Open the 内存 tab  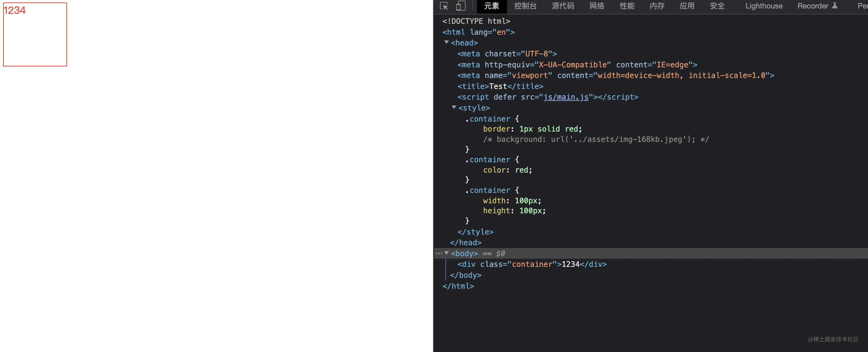[x=657, y=6]
